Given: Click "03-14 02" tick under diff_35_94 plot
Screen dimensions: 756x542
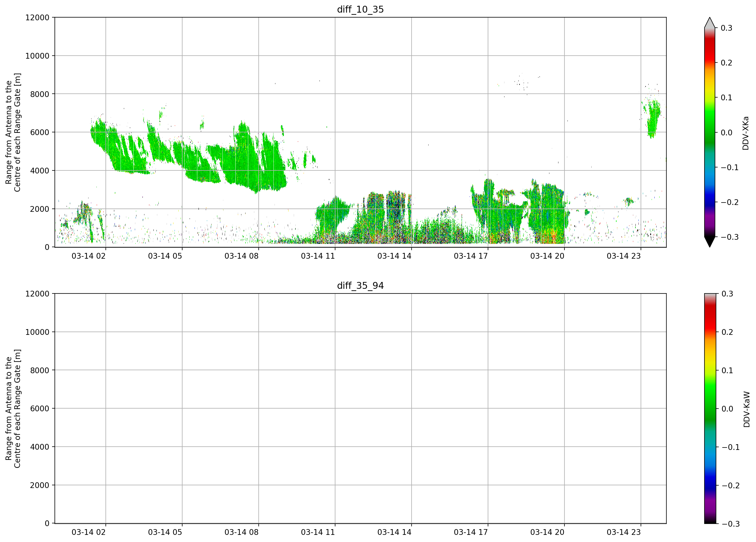Looking at the screenshot, I should (89, 532).
